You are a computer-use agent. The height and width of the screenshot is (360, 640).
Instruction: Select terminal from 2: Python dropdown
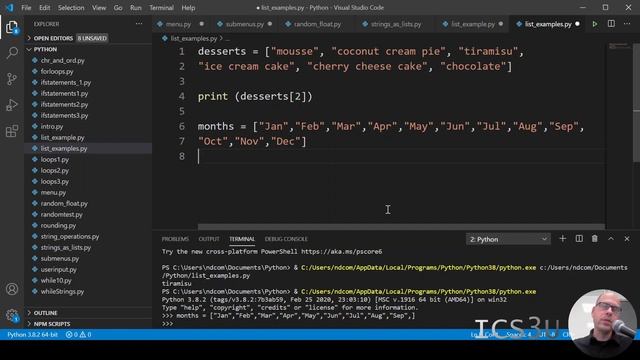(x=508, y=239)
